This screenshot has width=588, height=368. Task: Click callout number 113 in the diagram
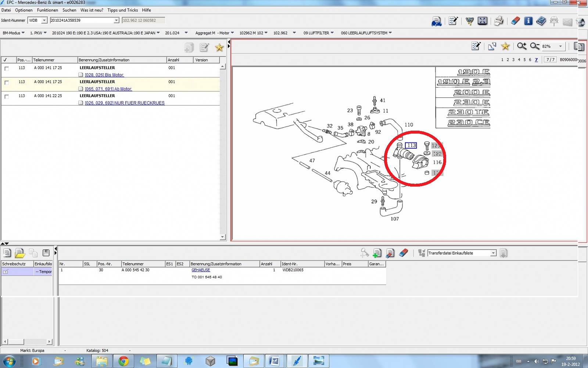411,145
